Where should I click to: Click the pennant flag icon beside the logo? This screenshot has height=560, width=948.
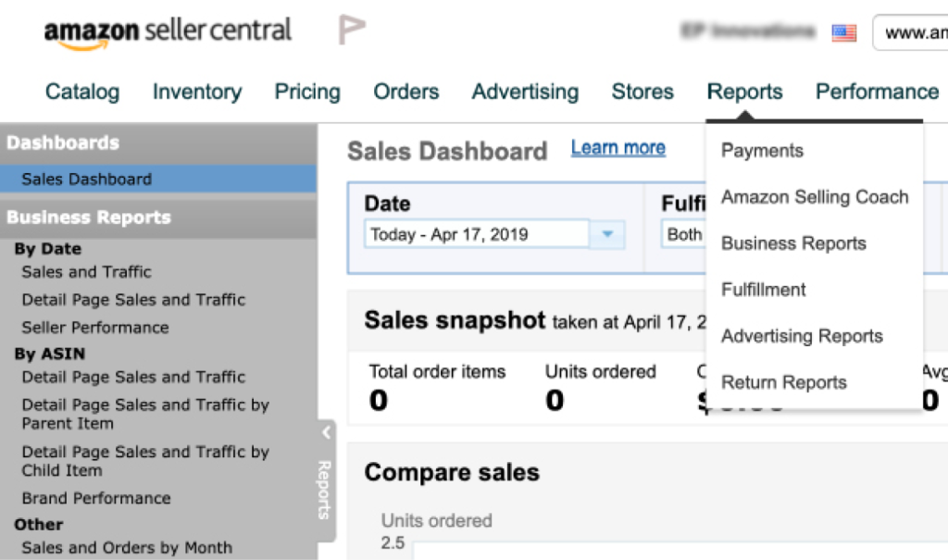coord(350,31)
